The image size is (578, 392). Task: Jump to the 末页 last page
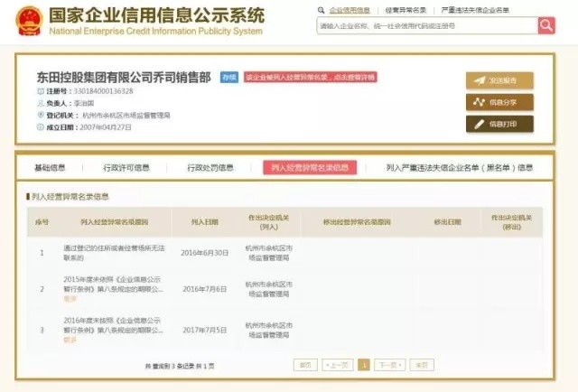click(420, 365)
